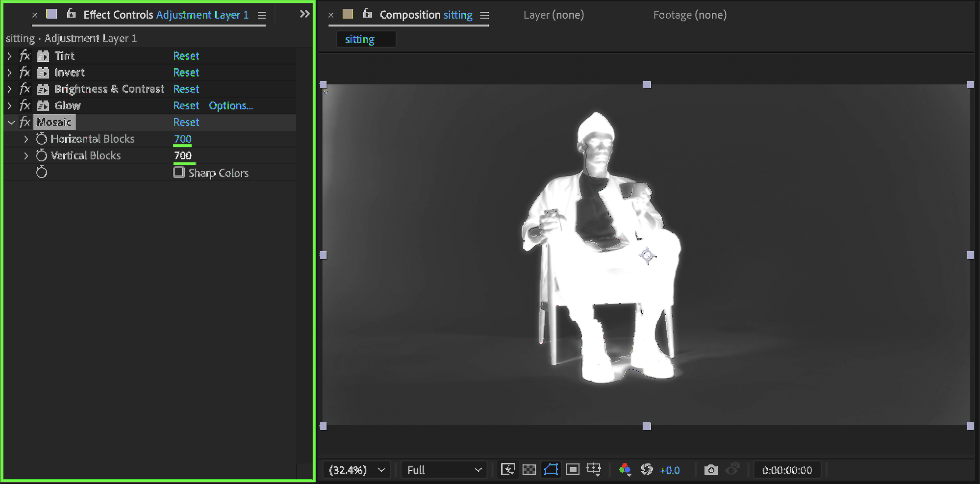The height and width of the screenshot is (484, 980).
Task: Select the Invert effect preset icon
Action: [43, 73]
